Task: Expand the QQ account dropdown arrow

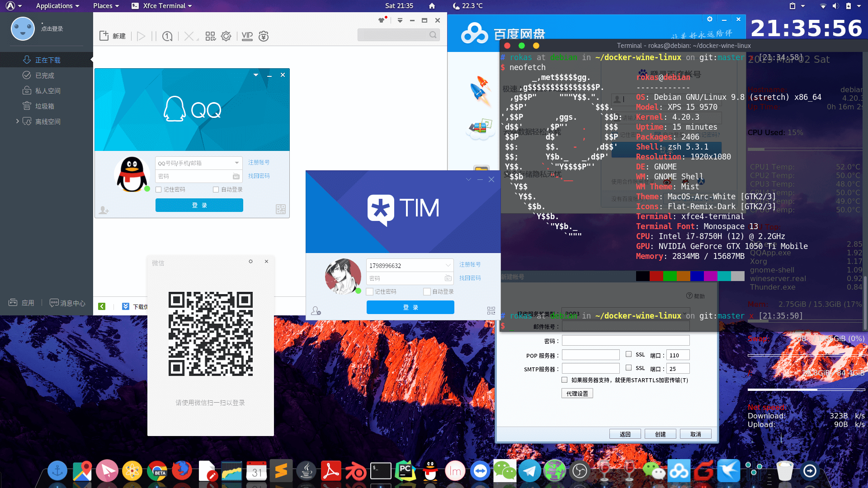Action: click(236, 163)
